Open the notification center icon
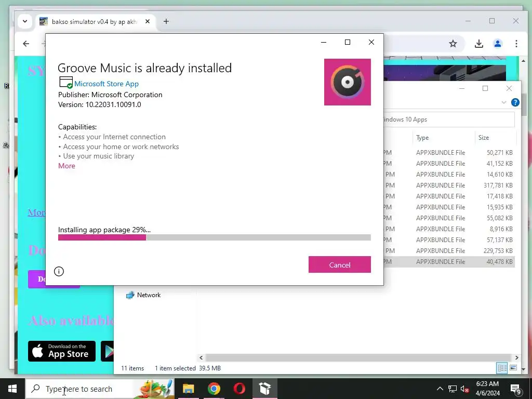Image resolution: width=532 pixels, height=399 pixels. click(x=516, y=389)
